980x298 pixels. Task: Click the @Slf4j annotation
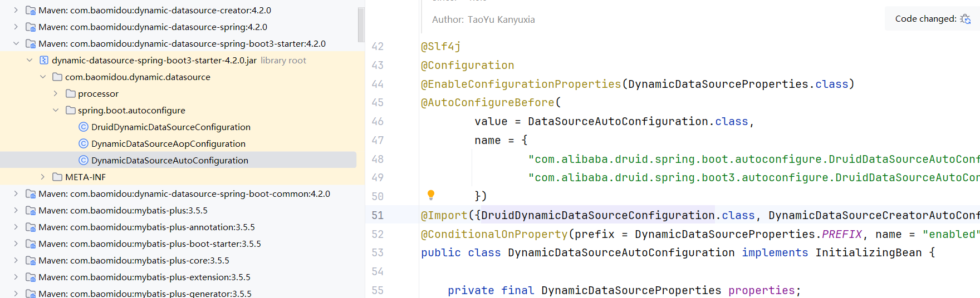pos(441,47)
